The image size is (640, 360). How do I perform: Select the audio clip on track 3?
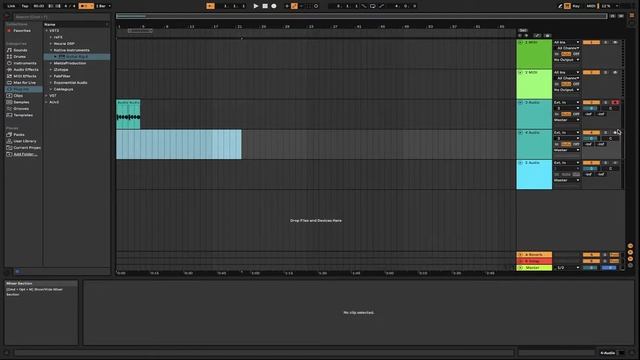click(128, 114)
